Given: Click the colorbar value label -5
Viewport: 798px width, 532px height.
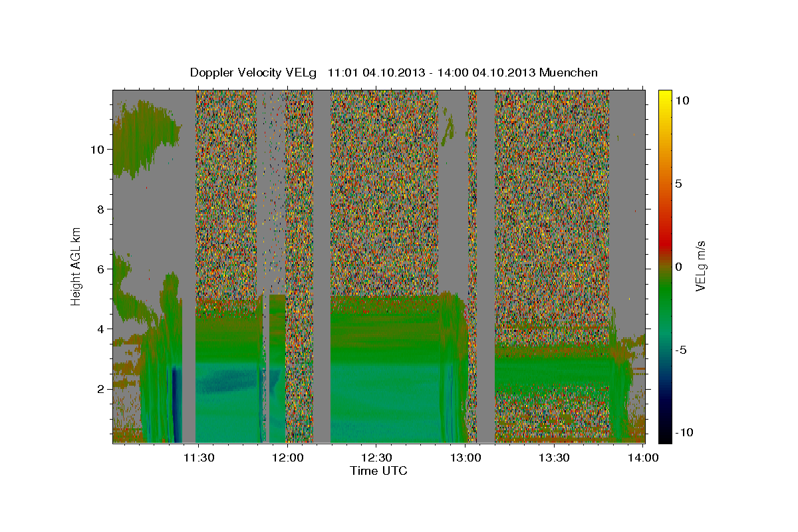Looking at the screenshot, I should (682, 350).
